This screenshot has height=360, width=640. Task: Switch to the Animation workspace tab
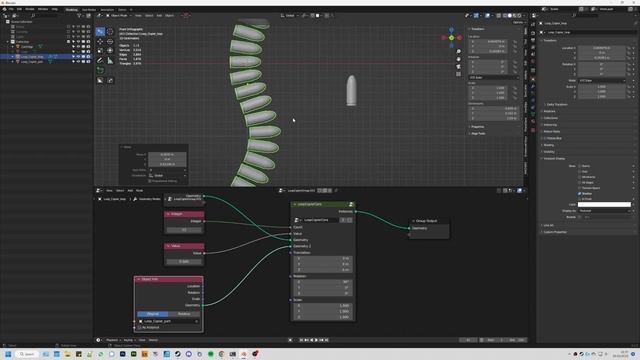click(107, 9)
